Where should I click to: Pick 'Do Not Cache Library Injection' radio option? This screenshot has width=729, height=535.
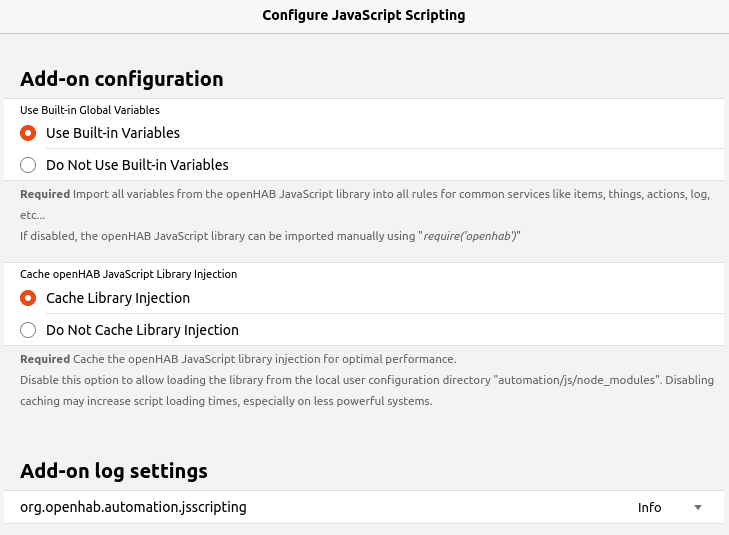tap(28, 330)
